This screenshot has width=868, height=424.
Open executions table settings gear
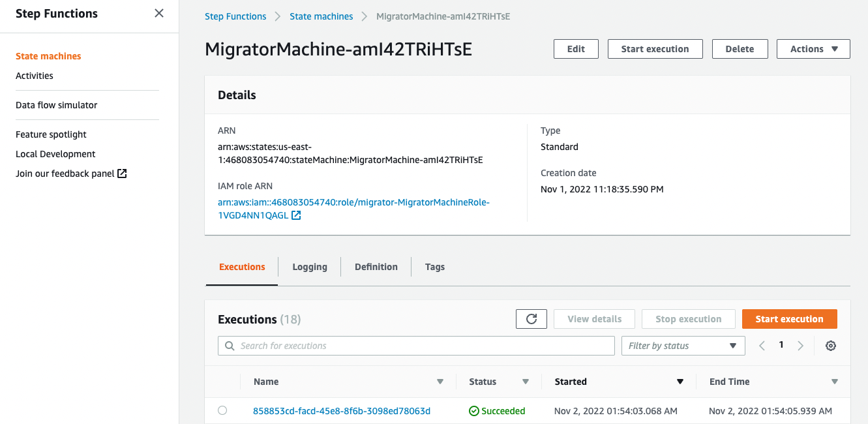[831, 346]
